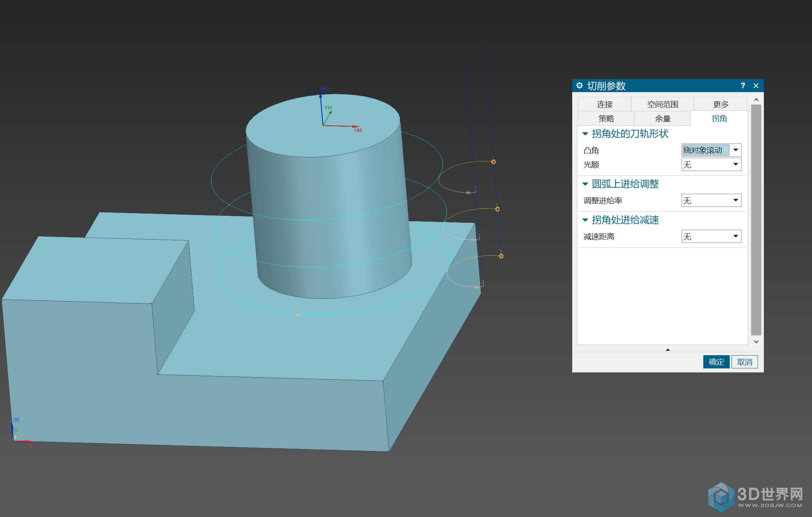The height and width of the screenshot is (517, 812).
Task: Click the 调整进给率 label
Action: click(x=603, y=201)
